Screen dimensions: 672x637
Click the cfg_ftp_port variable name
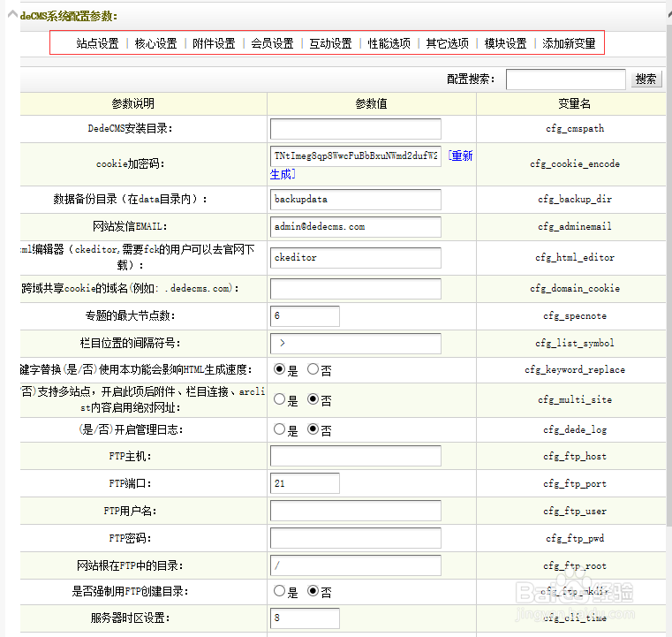tap(575, 483)
